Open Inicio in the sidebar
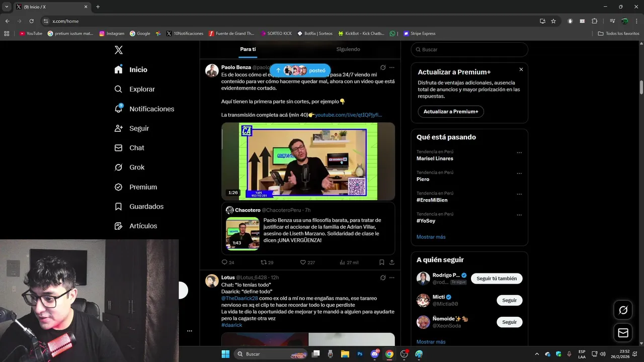This screenshot has height=362, width=644. [131, 69]
